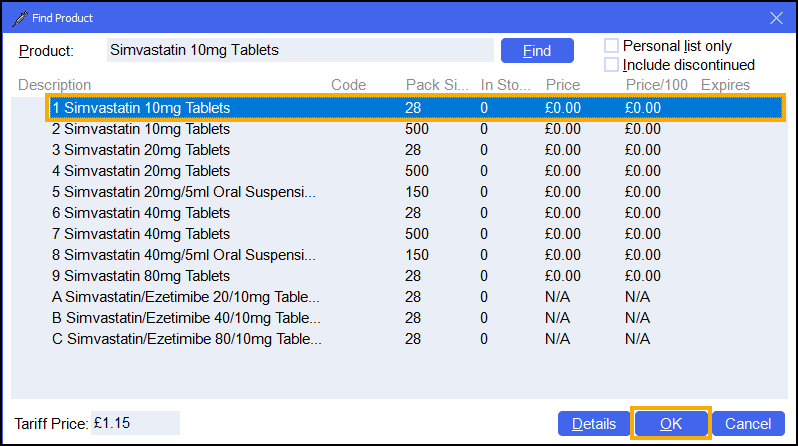
Task: Sort by the Pack Size column header
Action: tap(435, 85)
